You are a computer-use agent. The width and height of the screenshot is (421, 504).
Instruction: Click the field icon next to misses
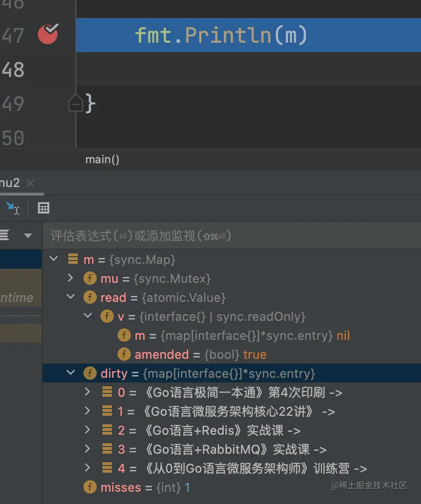coord(90,487)
